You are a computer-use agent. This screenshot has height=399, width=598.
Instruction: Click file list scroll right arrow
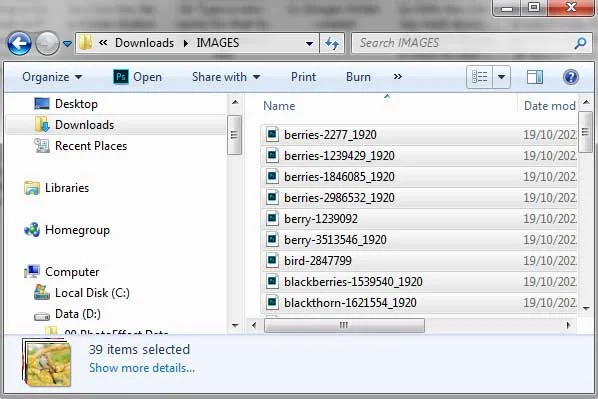568,325
